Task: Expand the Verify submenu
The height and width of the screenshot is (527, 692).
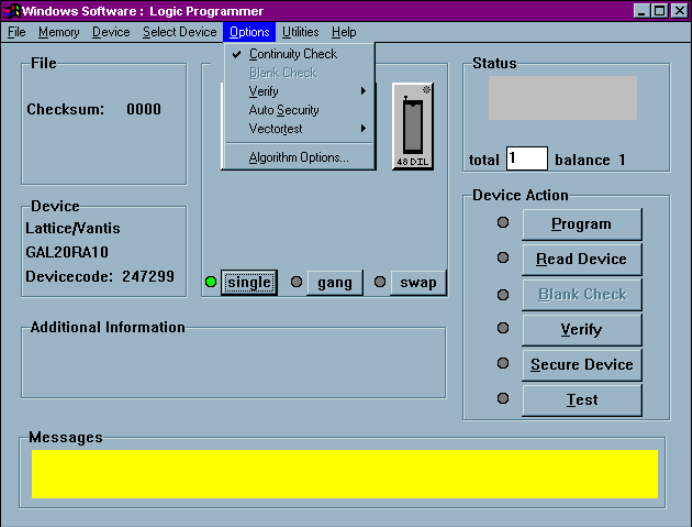Action: tap(299, 91)
